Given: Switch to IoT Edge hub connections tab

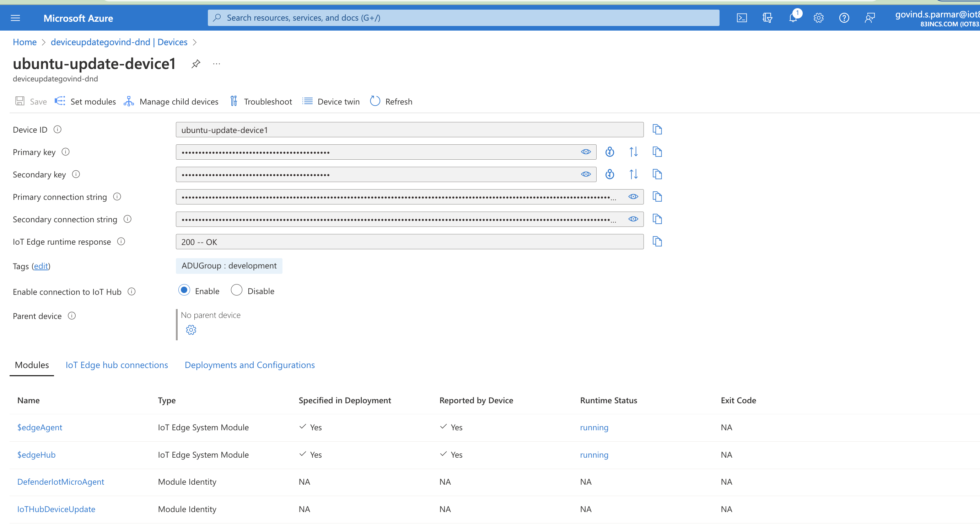Looking at the screenshot, I should [117, 365].
